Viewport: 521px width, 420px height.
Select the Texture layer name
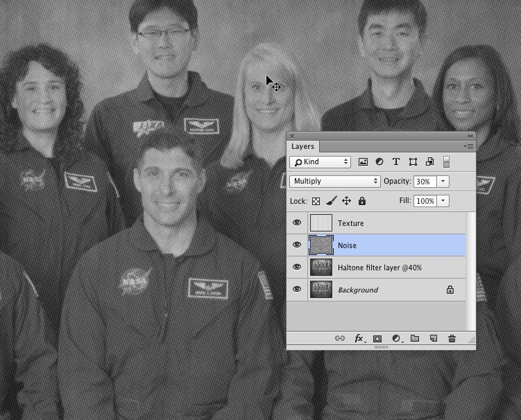coord(350,223)
